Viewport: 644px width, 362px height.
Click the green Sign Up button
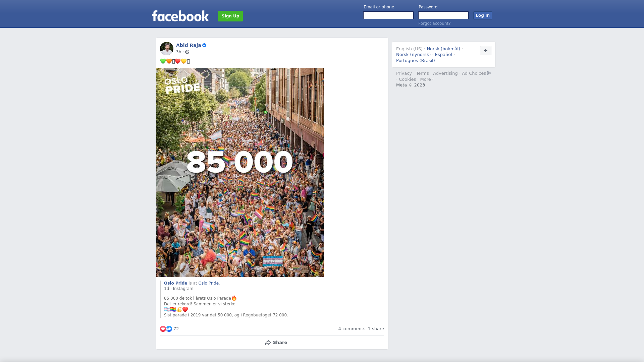[x=230, y=16]
